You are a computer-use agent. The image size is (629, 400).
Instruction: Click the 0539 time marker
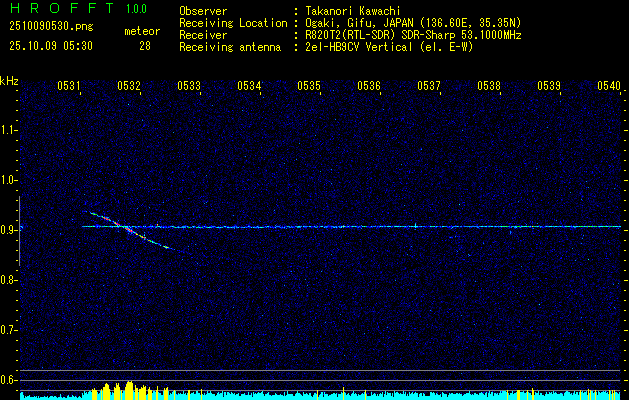click(549, 85)
